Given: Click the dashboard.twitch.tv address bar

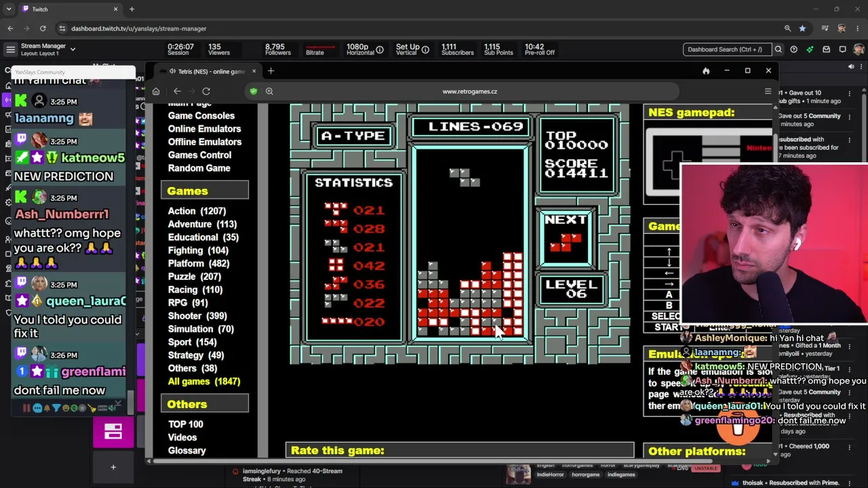Looking at the screenshot, I should [x=420, y=28].
